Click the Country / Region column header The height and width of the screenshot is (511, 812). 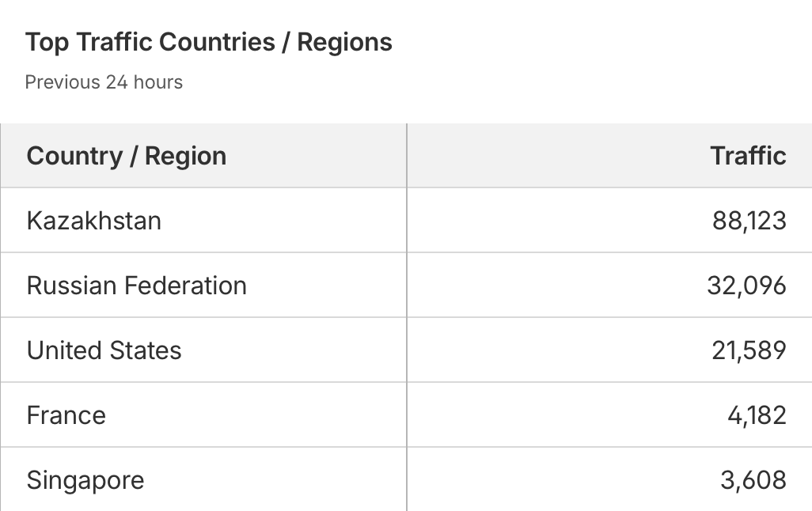[x=127, y=156]
